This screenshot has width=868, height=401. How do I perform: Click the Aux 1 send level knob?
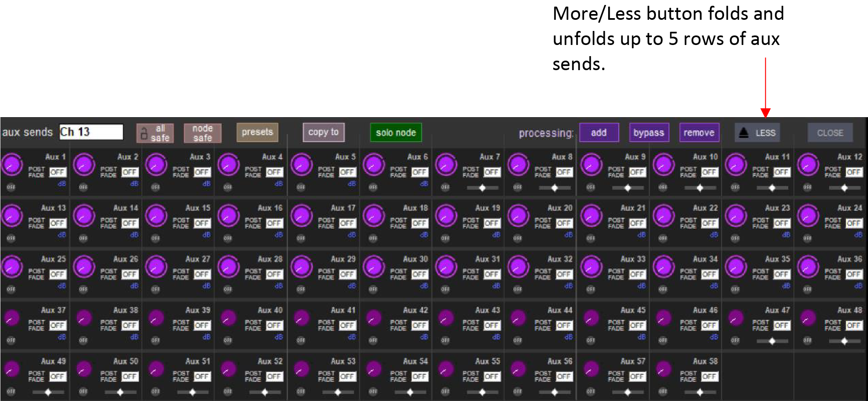(12, 165)
